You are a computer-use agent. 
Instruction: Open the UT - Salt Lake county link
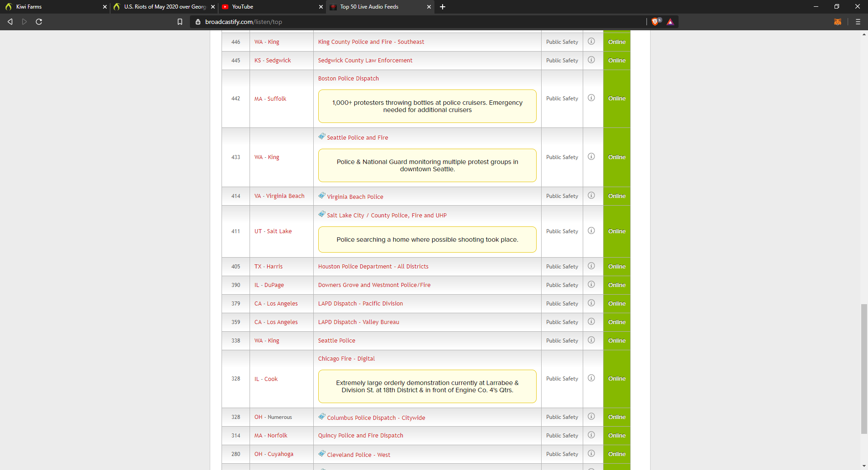pyautogui.click(x=273, y=231)
